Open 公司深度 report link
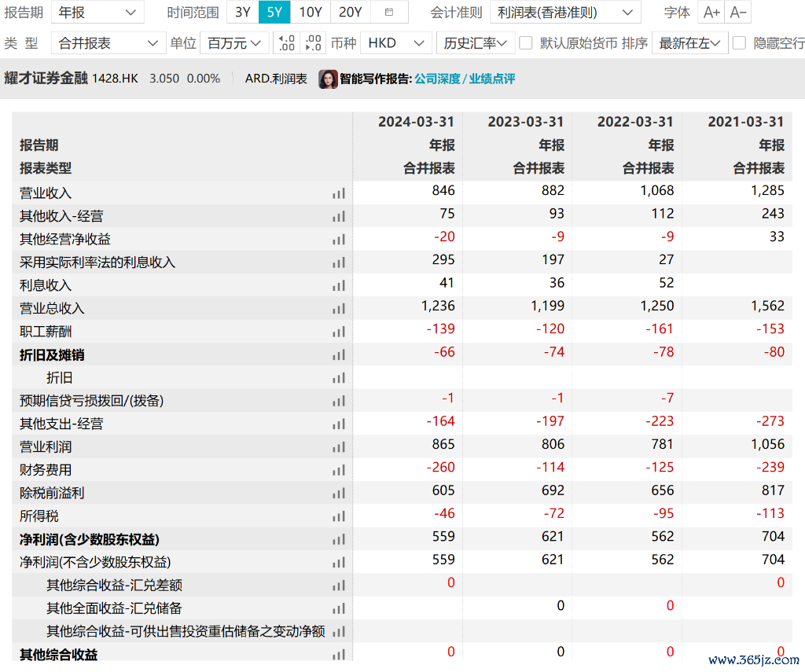This screenshot has width=805, height=672. (x=437, y=79)
